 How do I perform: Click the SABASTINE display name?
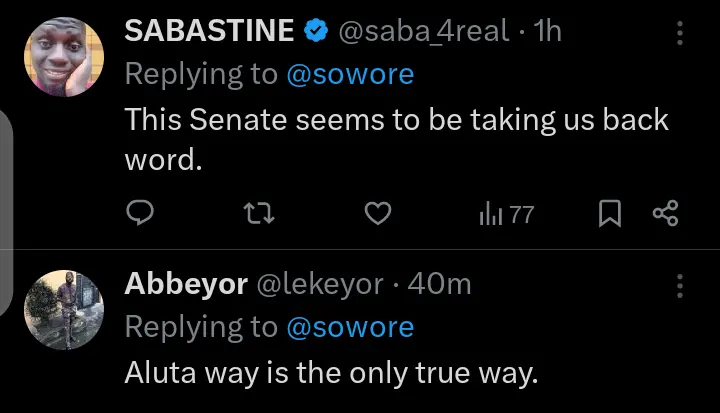click(x=208, y=32)
